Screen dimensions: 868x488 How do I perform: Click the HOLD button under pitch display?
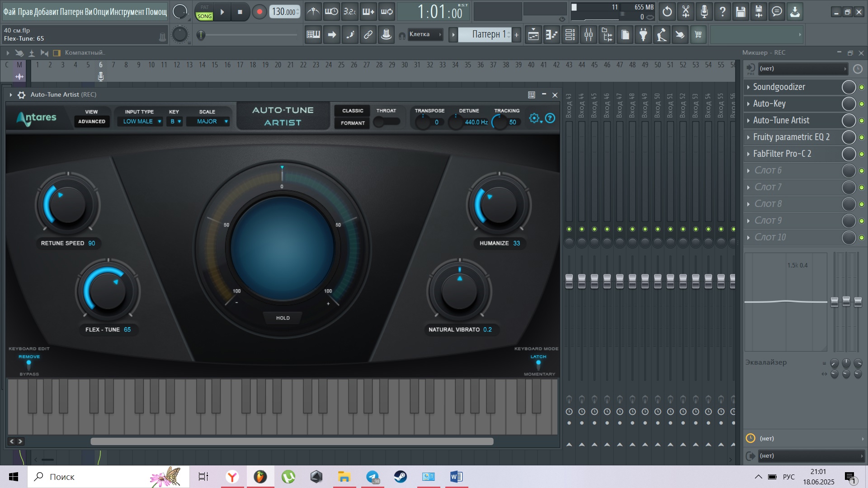pyautogui.click(x=283, y=318)
